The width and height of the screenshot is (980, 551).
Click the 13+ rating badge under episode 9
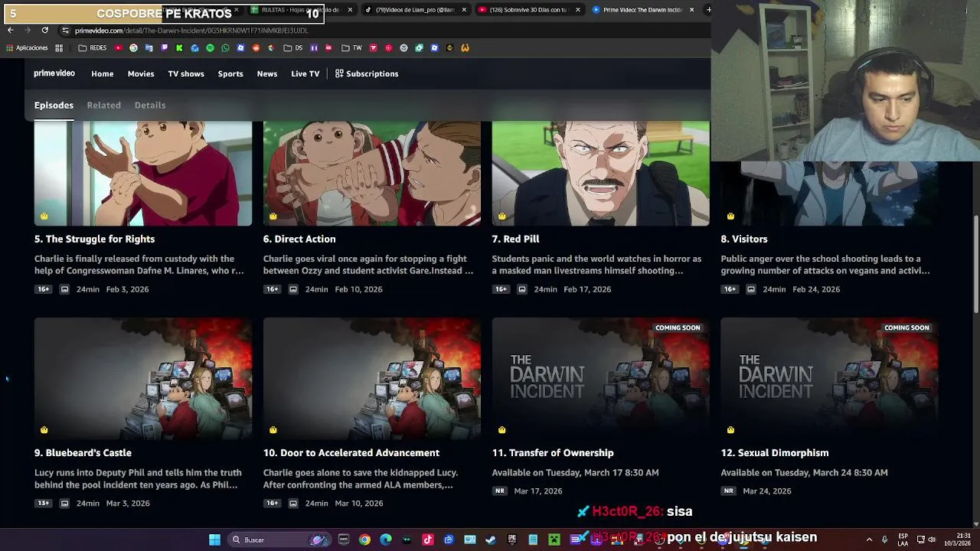tap(43, 504)
